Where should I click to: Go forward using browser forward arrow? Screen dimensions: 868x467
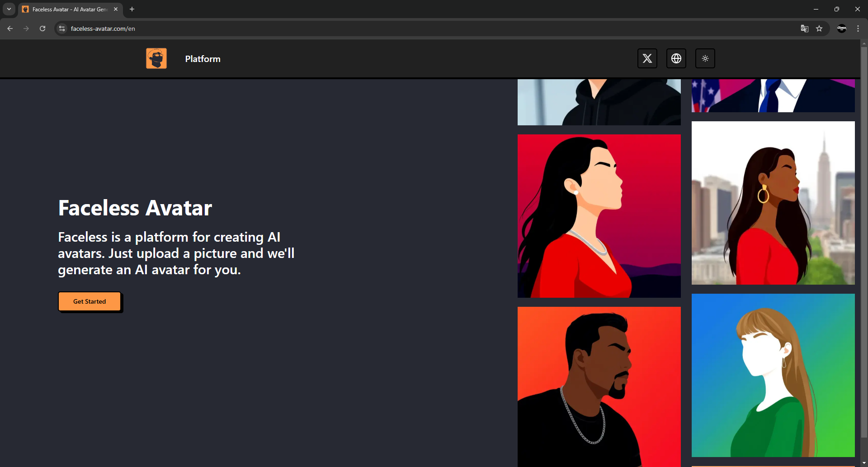pyautogui.click(x=26, y=29)
